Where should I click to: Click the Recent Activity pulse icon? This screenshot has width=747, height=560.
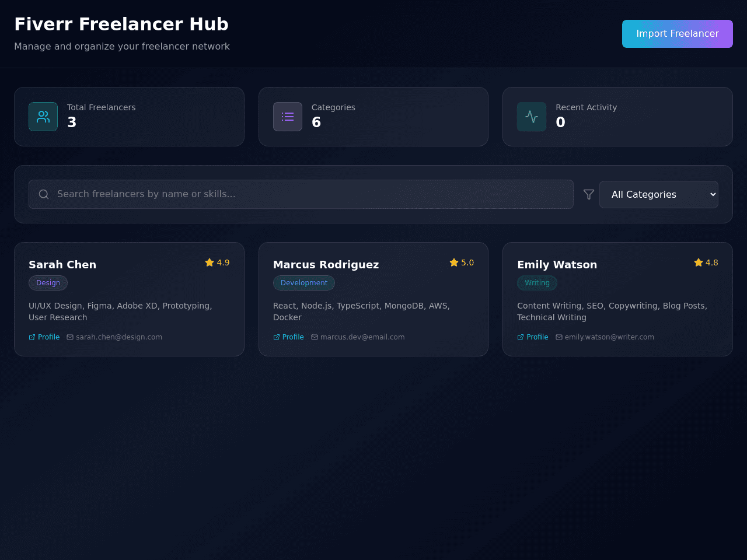tap(532, 117)
